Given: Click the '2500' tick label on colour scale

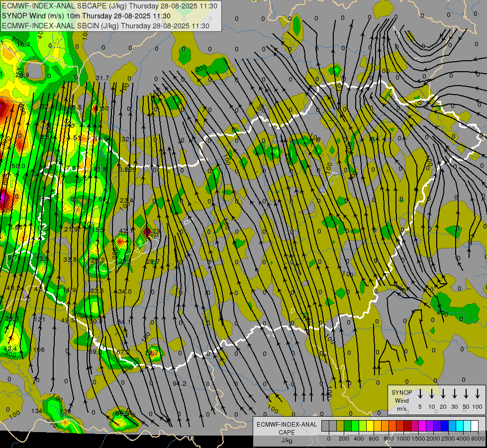Looking at the screenshot, I should pos(448,439).
